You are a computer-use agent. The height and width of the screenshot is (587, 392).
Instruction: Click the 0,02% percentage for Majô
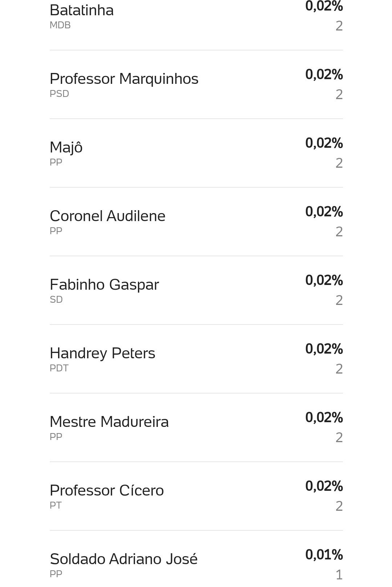click(x=324, y=143)
